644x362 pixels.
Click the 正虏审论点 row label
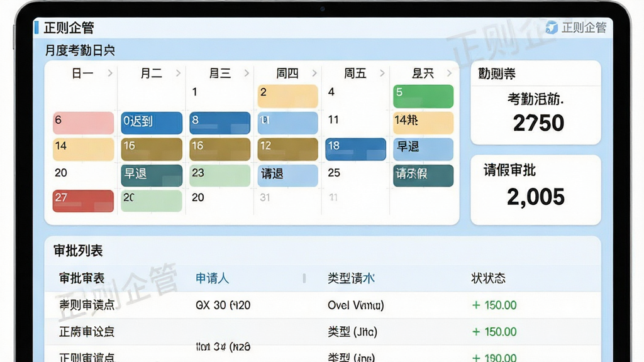(87, 332)
